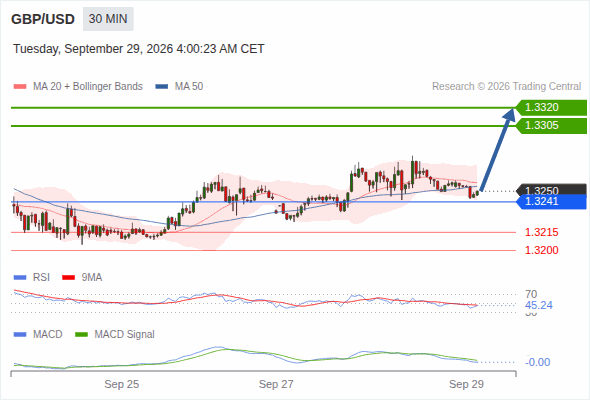
Task: Open the Research Trading Central copyright text
Action: [506, 87]
